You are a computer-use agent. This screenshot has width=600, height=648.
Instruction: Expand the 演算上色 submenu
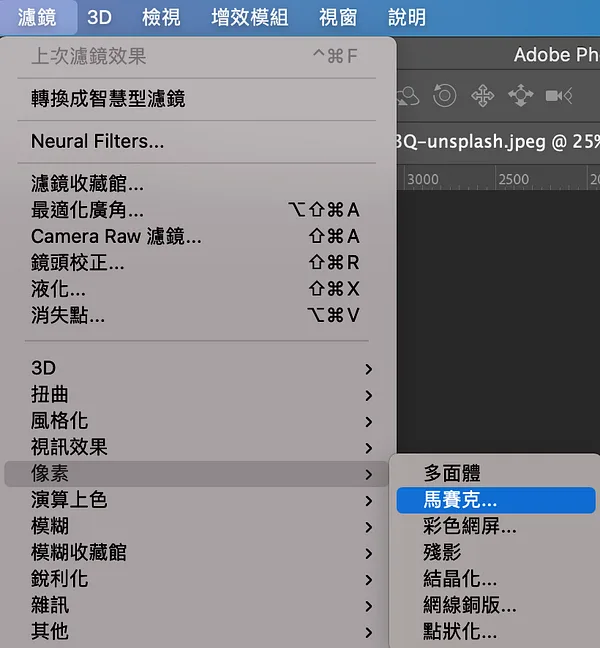coord(196,500)
